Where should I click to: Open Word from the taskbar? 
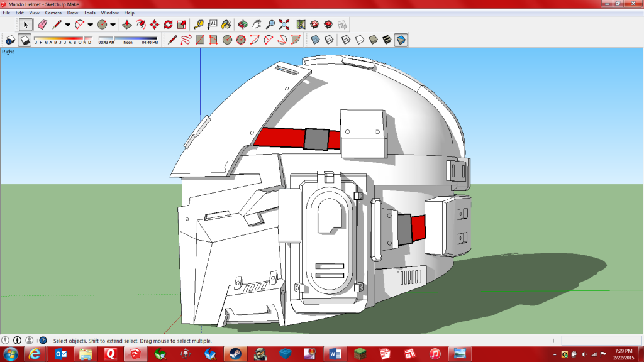[x=335, y=354]
